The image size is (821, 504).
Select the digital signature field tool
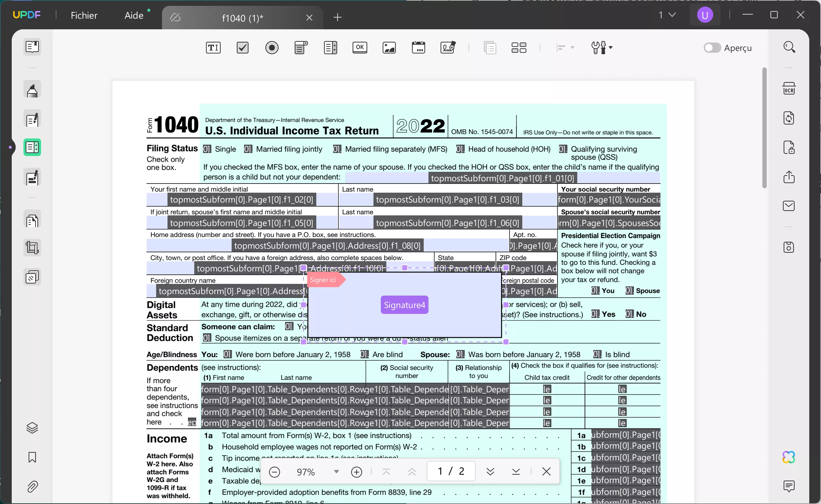pos(448,48)
